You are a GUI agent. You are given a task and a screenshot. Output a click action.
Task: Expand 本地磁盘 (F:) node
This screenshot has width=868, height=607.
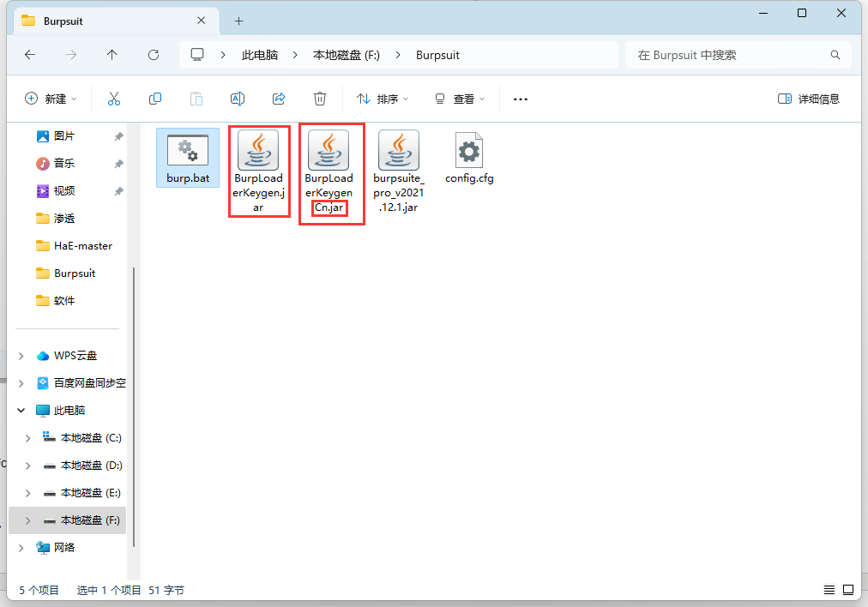27,520
